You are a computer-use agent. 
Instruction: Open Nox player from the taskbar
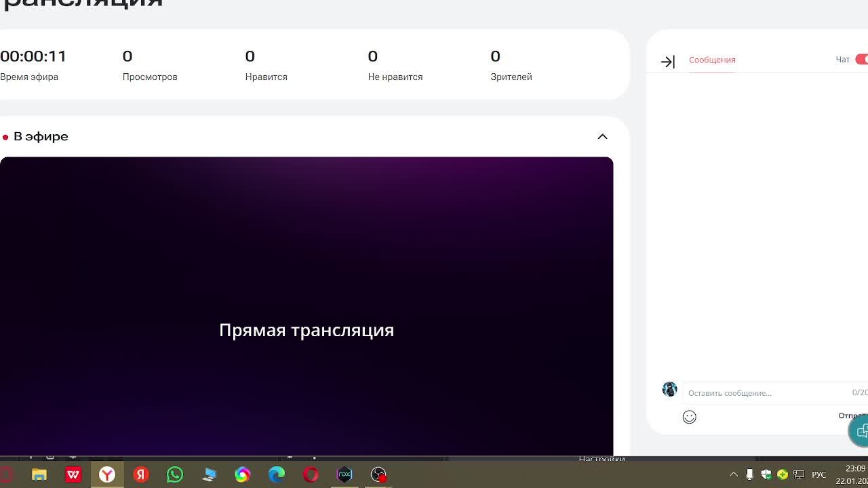tap(344, 474)
